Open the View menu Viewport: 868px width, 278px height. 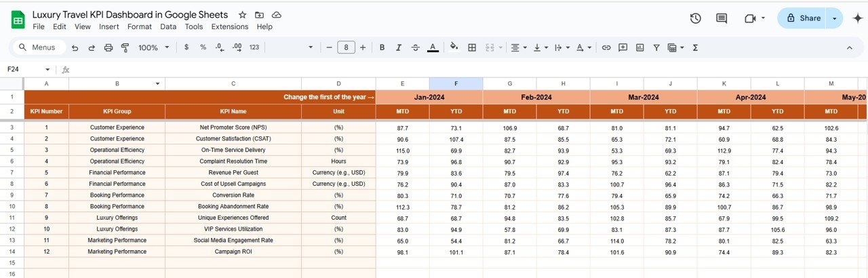(83, 26)
